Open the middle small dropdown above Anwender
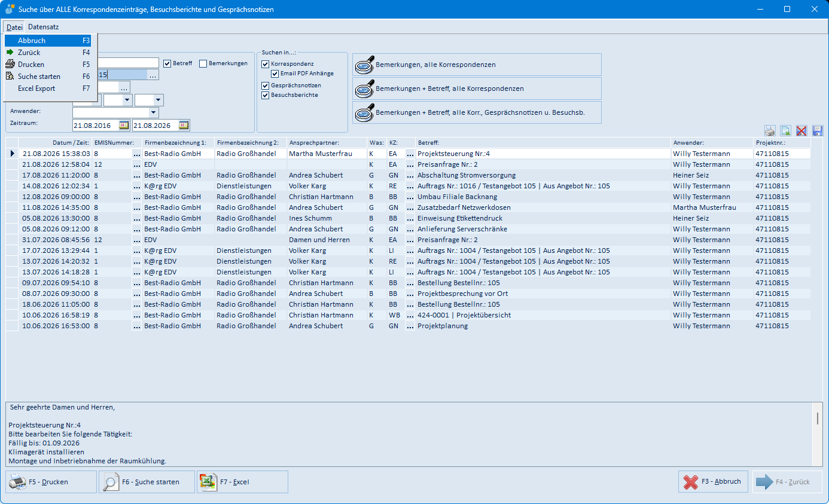Image resolution: width=829 pixels, height=504 pixels. pyautogui.click(x=127, y=100)
